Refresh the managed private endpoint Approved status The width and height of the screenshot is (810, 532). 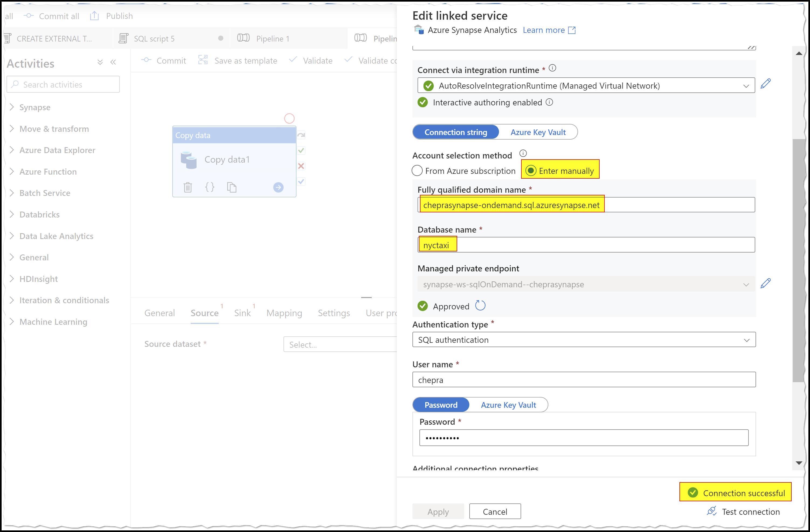(481, 305)
